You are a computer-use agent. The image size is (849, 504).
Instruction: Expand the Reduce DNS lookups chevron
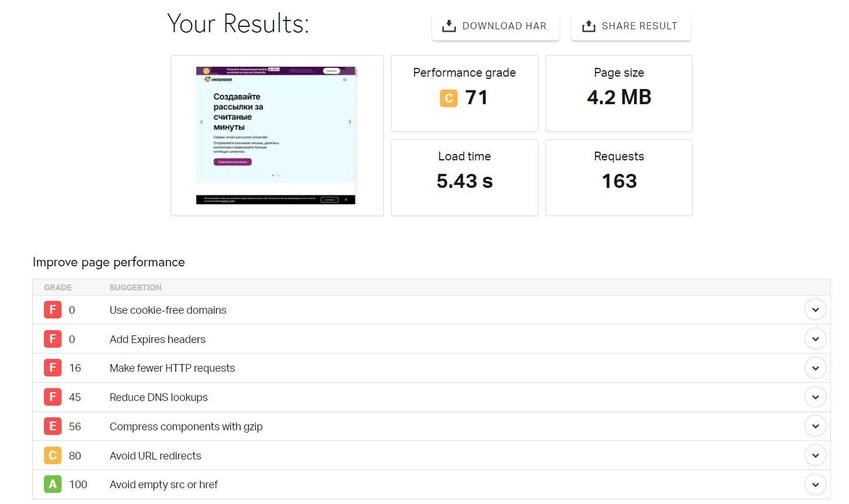pyautogui.click(x=815, y=397)
